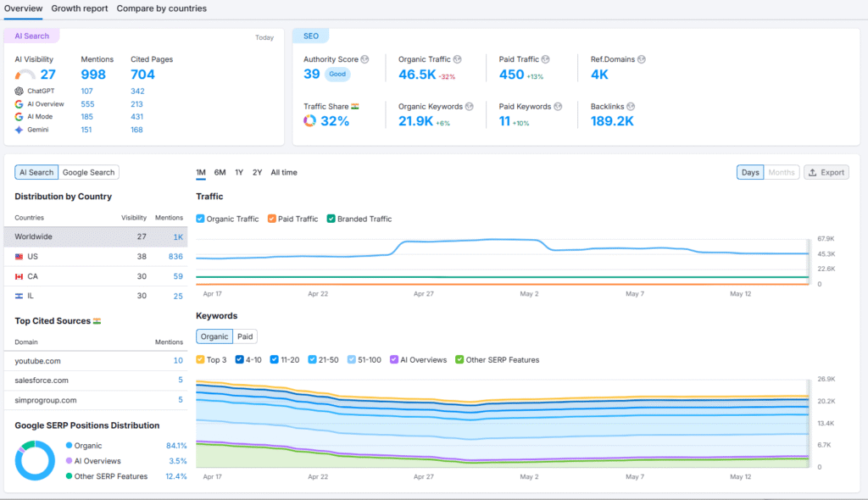Click the AI Visibility gauge icon
868x500 pixels.
[25, 75]
